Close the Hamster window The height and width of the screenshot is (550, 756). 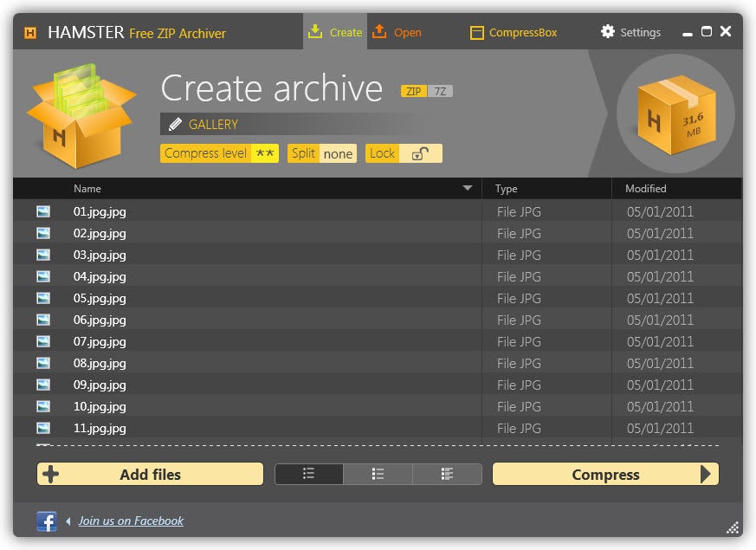725,31
